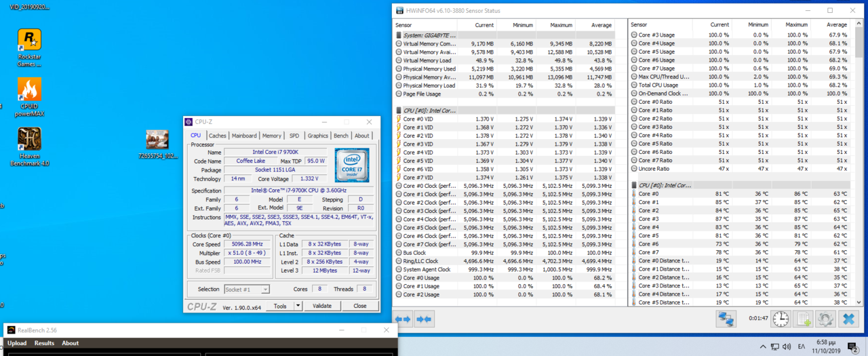Open HWiNFO sensor settings gear icon
This screenshot has height=356, width=868.
coord(825,319)
